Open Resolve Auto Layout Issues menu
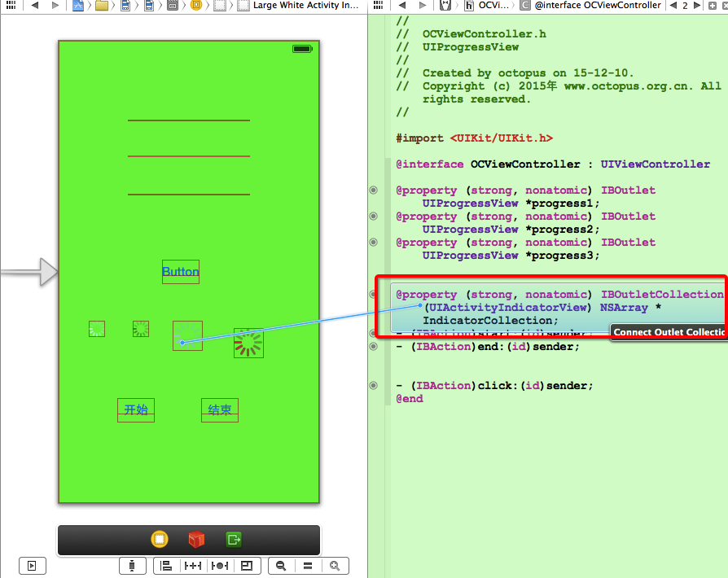728x578 pixels. [x=220, y=566]
